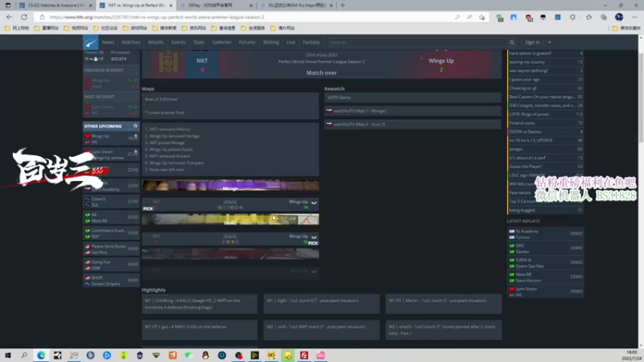This screenshot has height=362, width=644.
Task: Open forum thread 'Finland come'
Action: click(x=546, y=123)
